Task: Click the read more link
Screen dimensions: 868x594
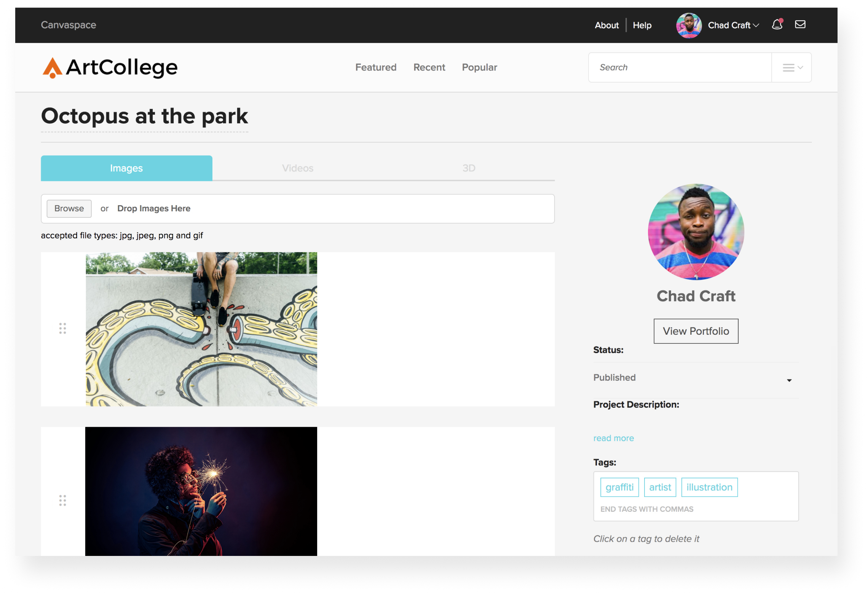Action: pos(613,438)
